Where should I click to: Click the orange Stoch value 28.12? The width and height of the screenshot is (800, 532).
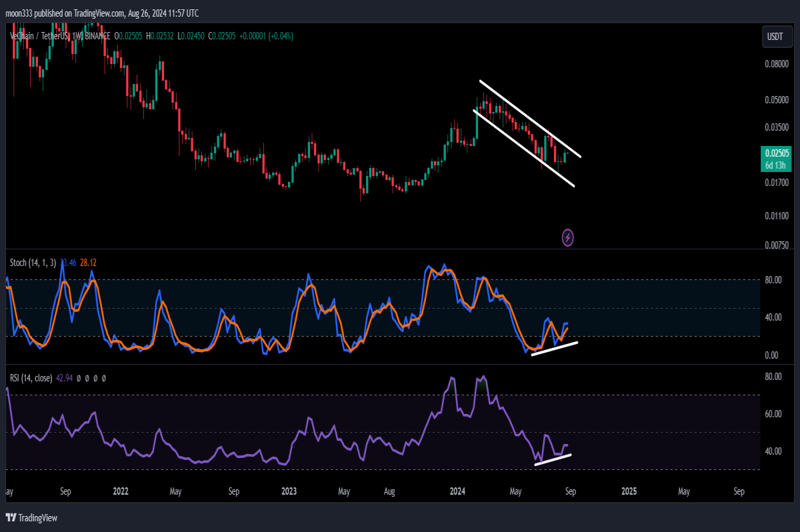pyautogui.click(x=89, y=263)
